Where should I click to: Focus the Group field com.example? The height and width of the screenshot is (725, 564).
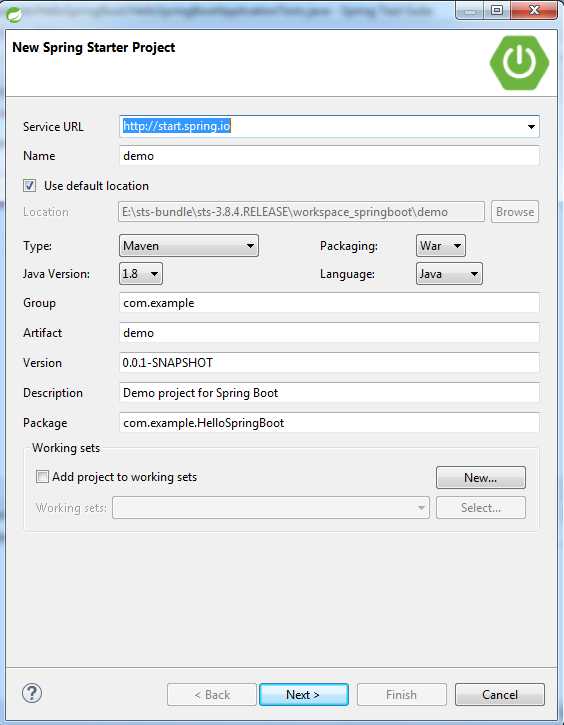tap(329, 303)
